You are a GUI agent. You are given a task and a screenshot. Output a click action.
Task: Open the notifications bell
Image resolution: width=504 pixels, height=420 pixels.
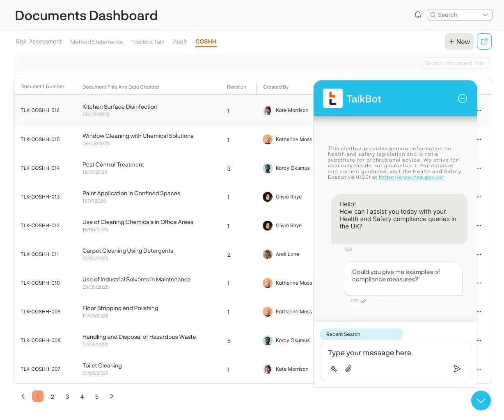coord(418,15)
